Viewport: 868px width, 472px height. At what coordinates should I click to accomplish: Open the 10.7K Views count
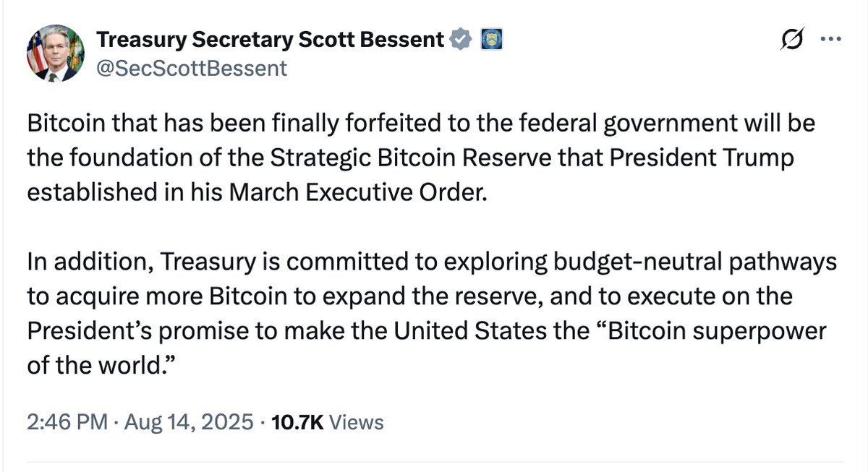click(x=326, y=422)
